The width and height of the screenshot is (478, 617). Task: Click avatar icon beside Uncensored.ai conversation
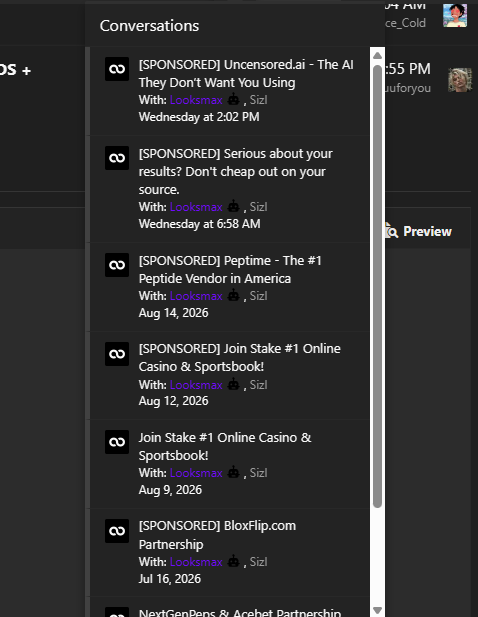pos(117,69)
